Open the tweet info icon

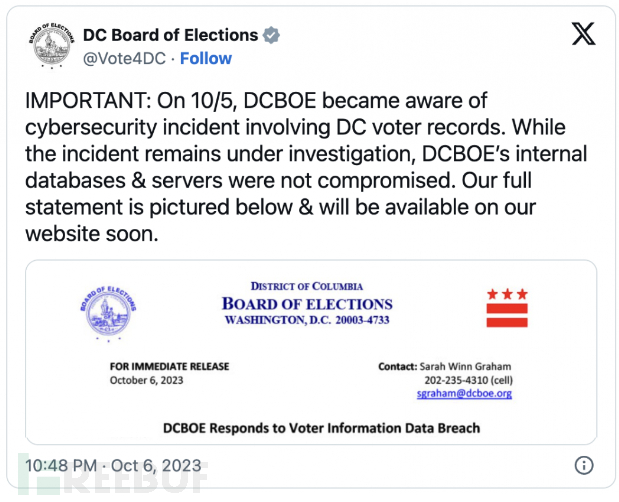pyautogui.click(x=585, y=465)
